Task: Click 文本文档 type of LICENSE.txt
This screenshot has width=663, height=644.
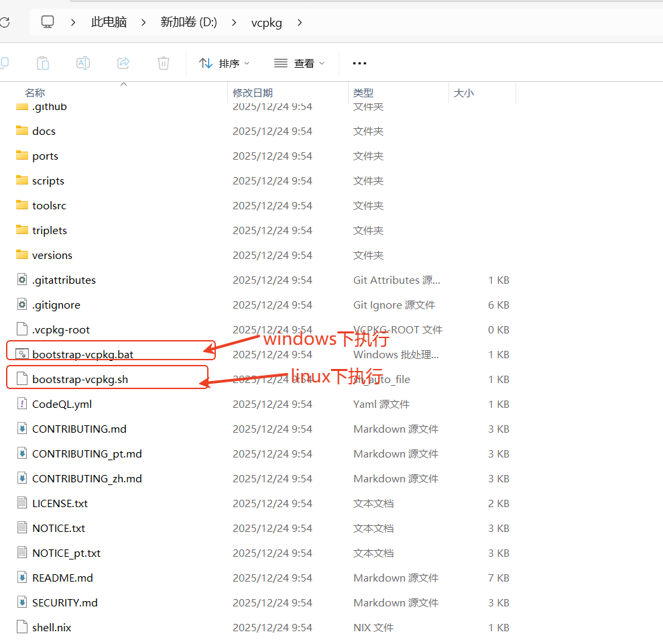Action: click(x=373, y=504)
